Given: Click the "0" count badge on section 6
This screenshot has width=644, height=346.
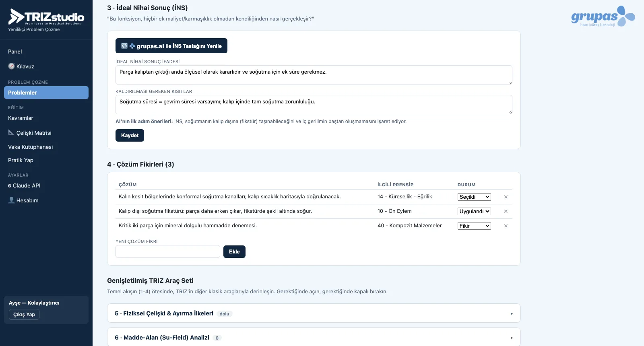Looking at the screenshot, I should coord(217,338).
